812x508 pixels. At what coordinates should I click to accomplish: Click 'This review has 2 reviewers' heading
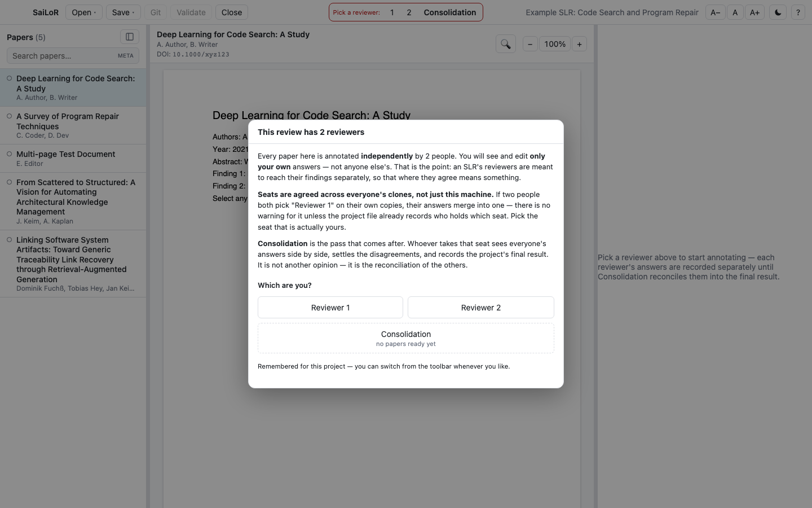tap(311, 132)
